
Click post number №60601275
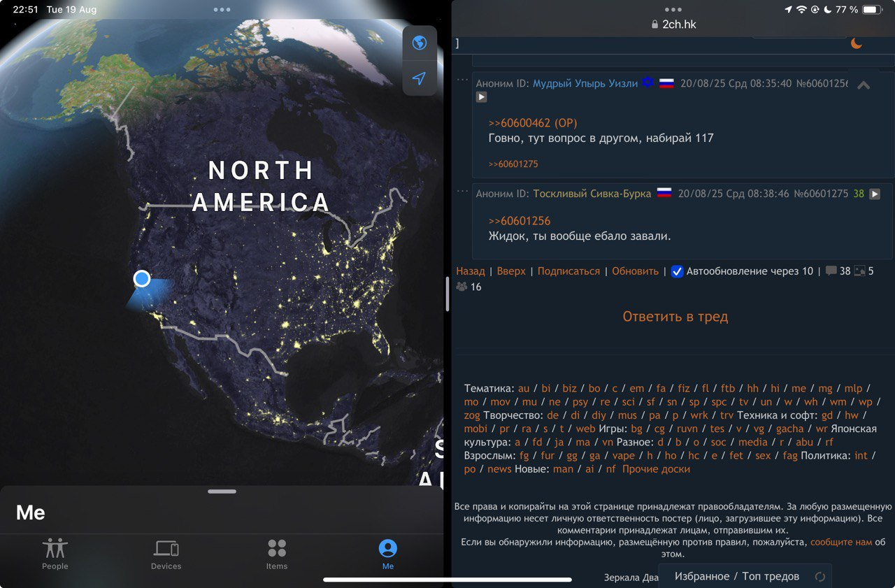coord(821,194)
